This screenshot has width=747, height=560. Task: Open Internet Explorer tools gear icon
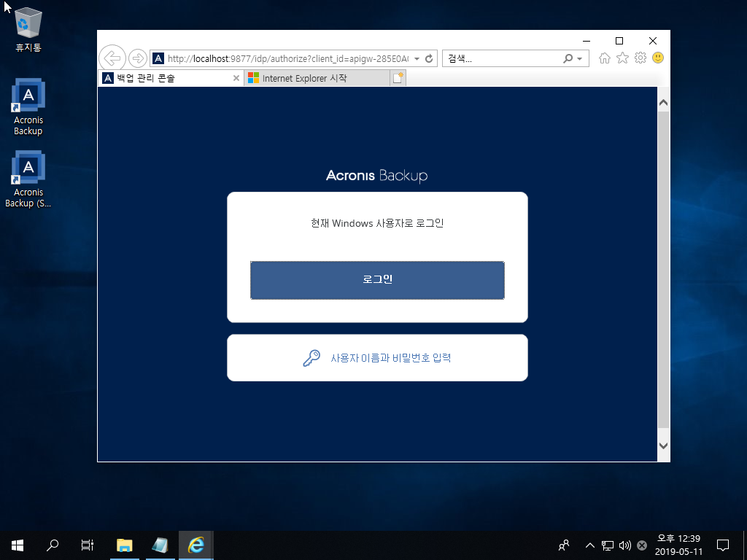640,58
